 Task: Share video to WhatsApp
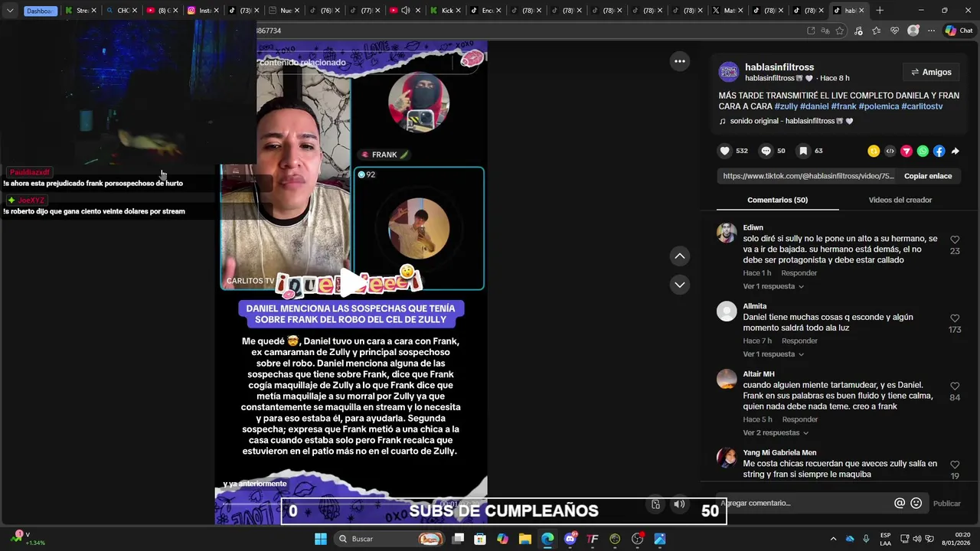click(923, 151)
